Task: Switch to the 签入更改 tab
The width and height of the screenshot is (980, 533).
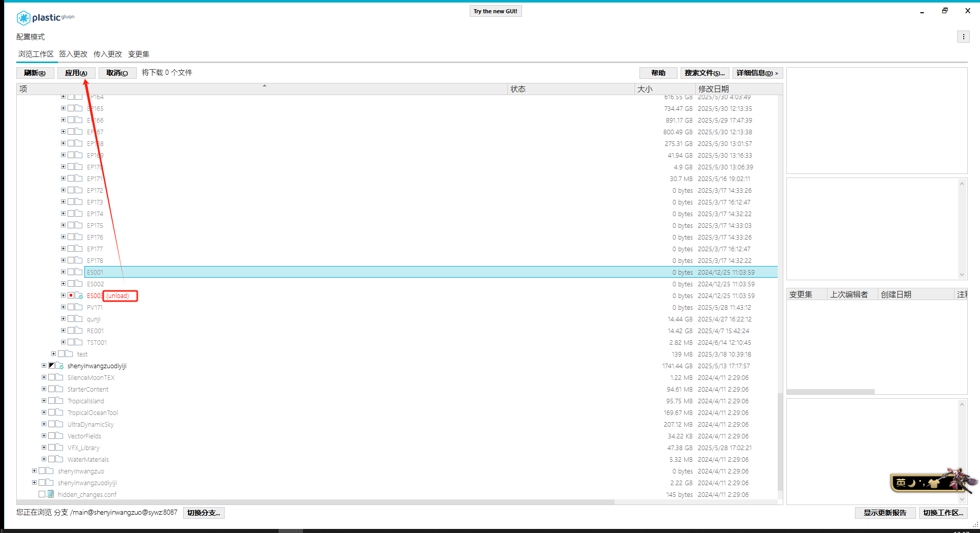Action: (73, 54)
